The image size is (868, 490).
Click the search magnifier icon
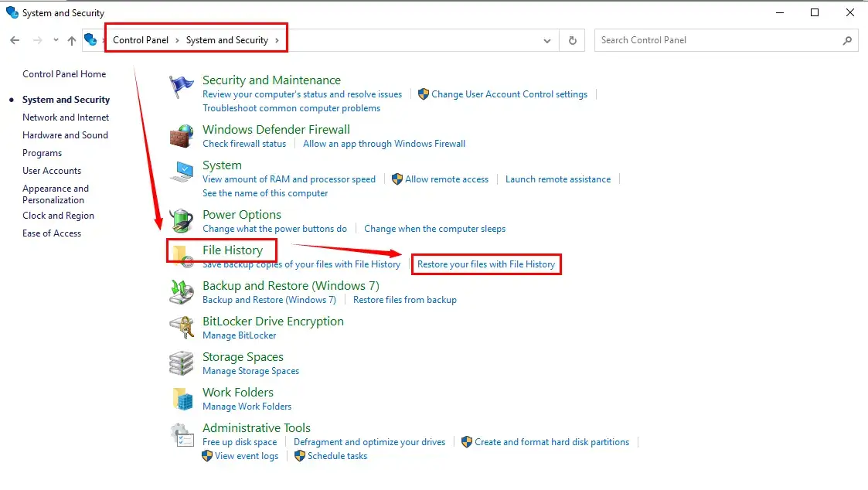point(847,40)
